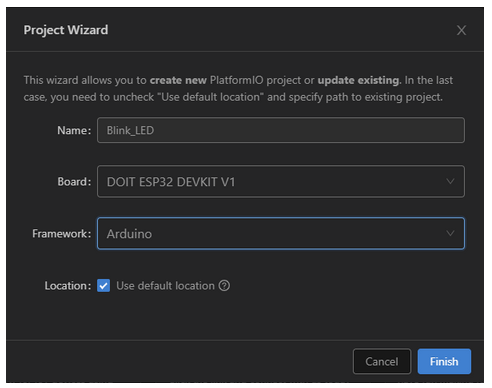Viewport: 492px width, 388px height.
Task: Click Finish to create the project
Action: click(444, 361)
